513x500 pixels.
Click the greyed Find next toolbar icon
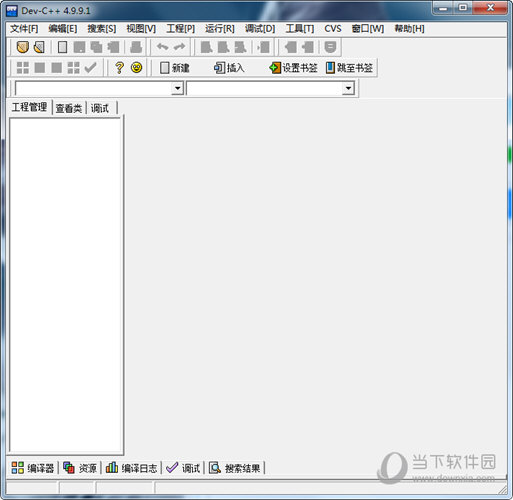(240, 47)
